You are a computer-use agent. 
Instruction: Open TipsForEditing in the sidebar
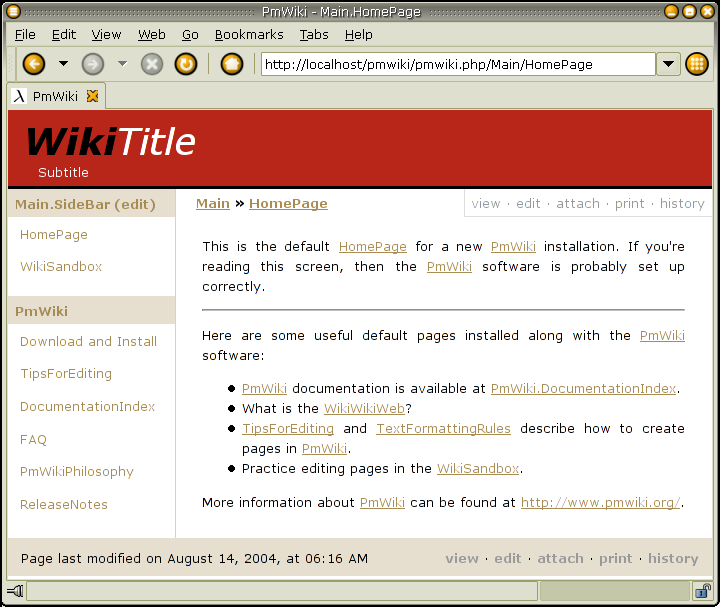pos(66,374)
